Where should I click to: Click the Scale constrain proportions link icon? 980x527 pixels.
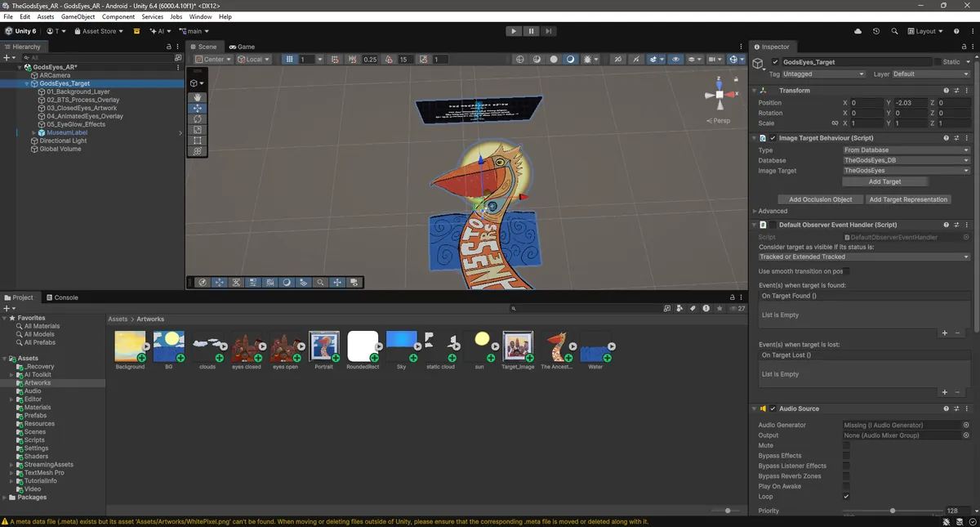pyautogui.click(x=835, y=123)
